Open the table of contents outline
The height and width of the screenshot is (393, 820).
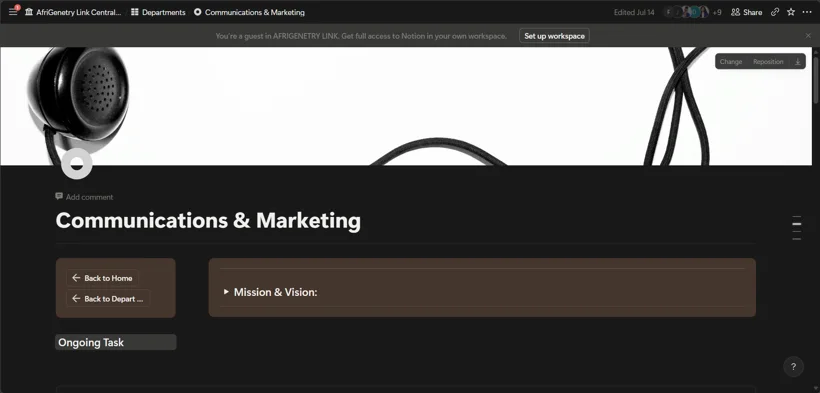click(x=796, y=228)
